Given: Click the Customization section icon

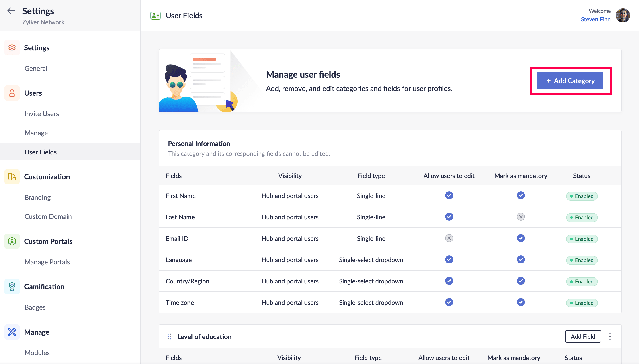Looking at the screenshot, I should pyautogui.click(x=12, y=177).
